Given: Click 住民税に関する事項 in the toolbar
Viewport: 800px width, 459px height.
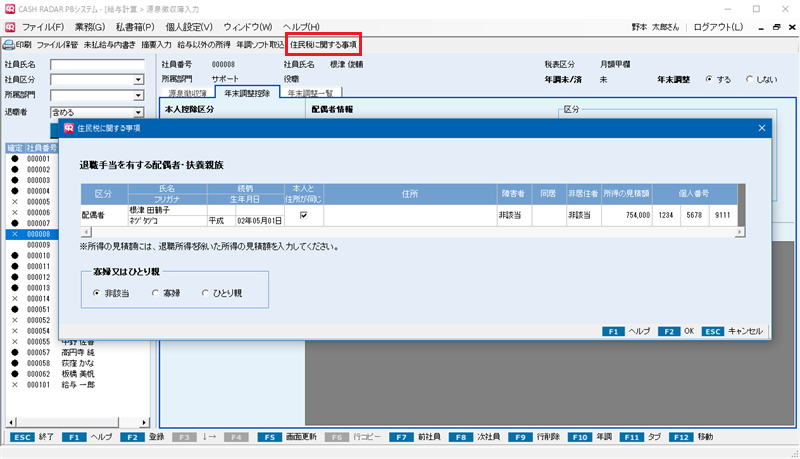Looking at the screenshot, I should [x=323, y=45].
